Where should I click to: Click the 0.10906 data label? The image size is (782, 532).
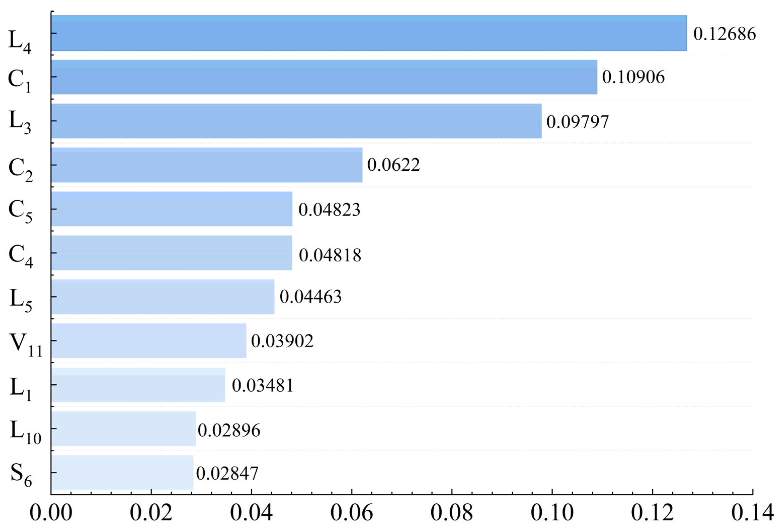(633, 77)
